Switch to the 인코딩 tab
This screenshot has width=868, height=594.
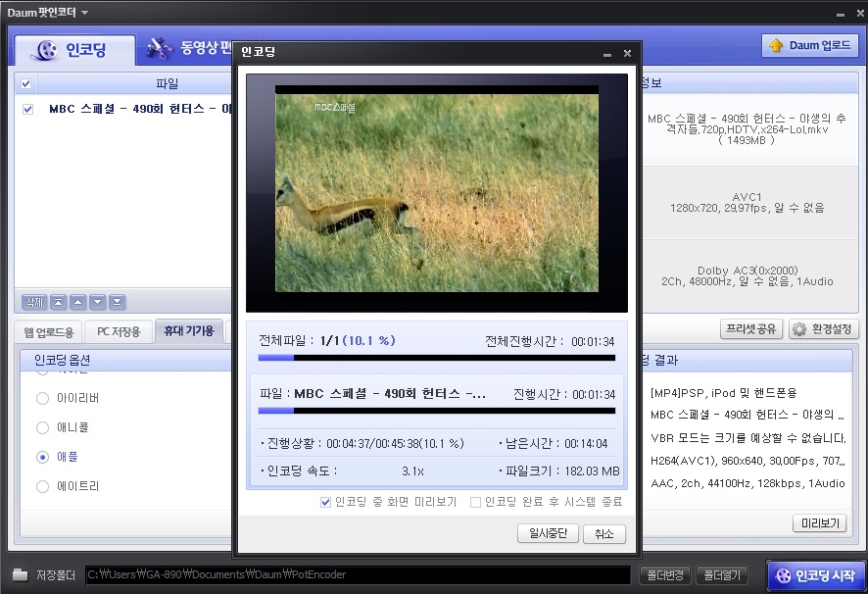[74, 50]
